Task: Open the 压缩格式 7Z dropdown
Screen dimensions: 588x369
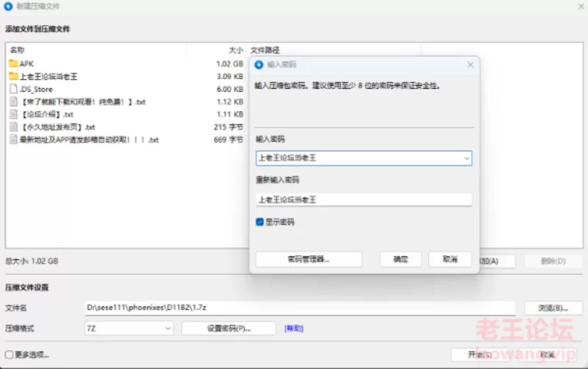Action: (129, 329)
